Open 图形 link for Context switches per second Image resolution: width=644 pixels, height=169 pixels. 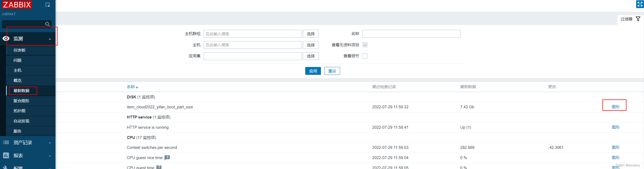pos(616,147)
